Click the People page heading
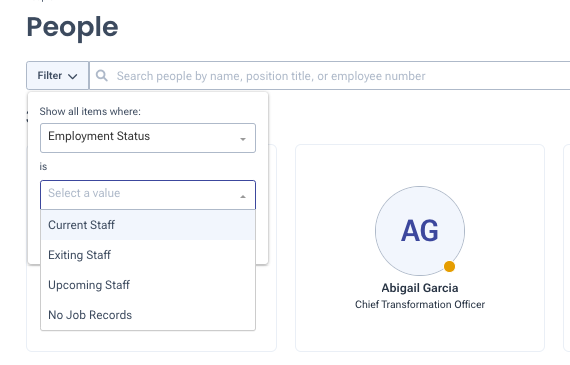Image resolution: width=570 pixels, height=365 pixels. click(x=72, y=27)
